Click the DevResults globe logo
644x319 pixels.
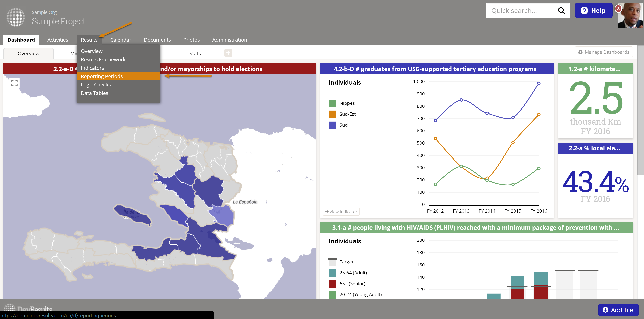pyautogui.click(x=15, y=17)
